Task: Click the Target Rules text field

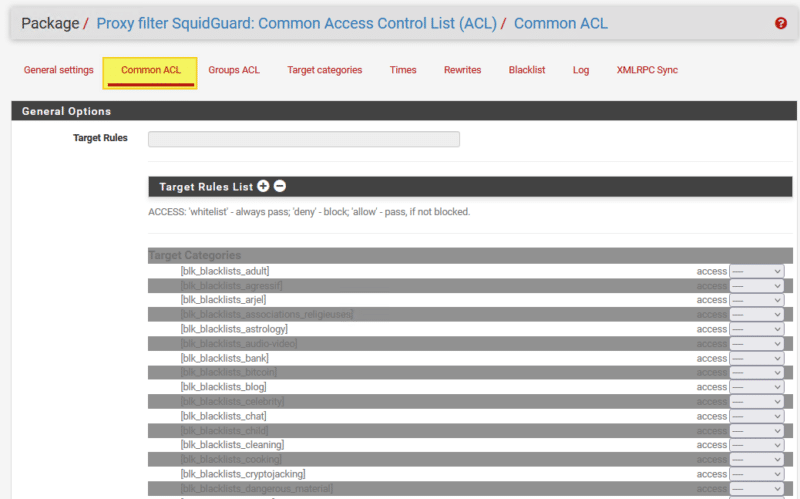Action: tap(304, 139)
